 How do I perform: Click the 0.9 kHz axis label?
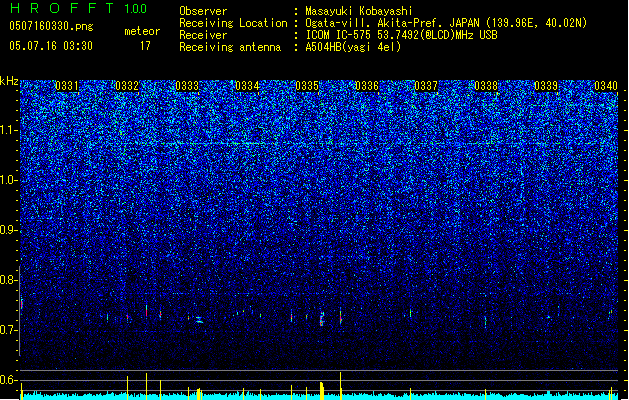tap(9, 230)
